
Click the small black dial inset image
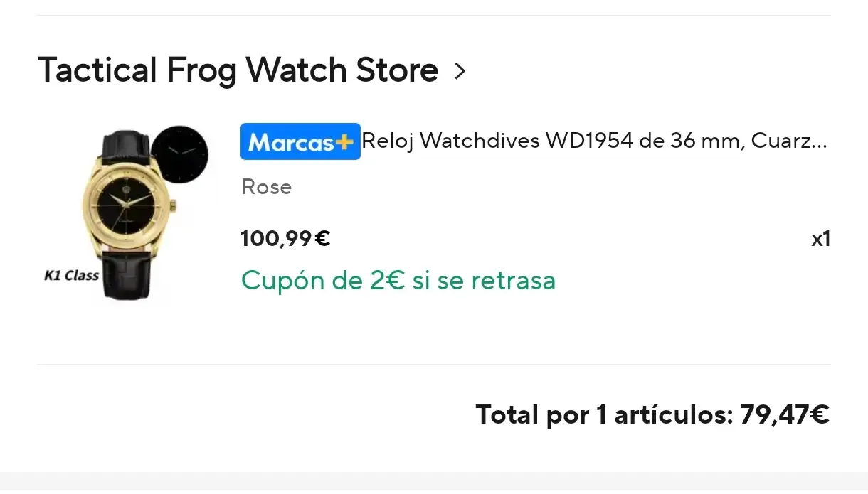click(180, 154)
